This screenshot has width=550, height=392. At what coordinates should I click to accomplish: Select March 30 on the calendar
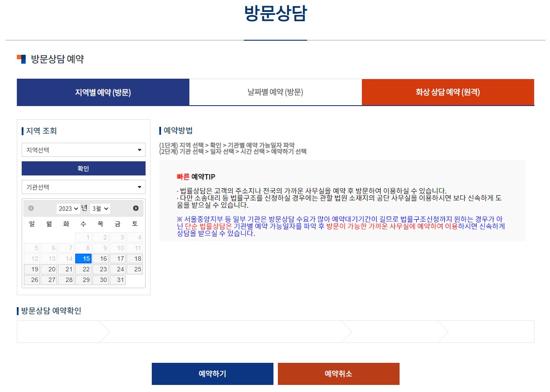click(100, 280)
